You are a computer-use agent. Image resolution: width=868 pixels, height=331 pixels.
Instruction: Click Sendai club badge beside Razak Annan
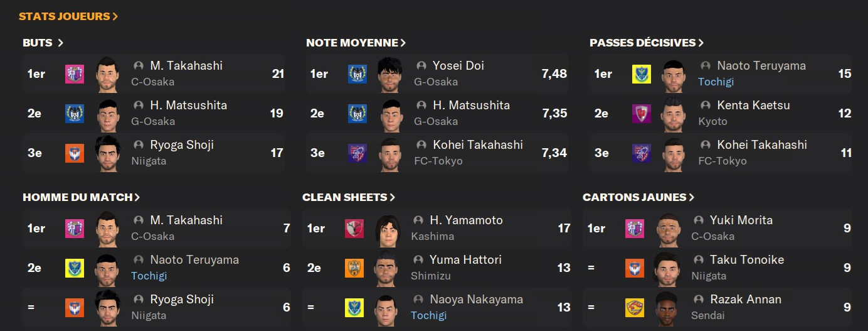(x=635, y=308)
